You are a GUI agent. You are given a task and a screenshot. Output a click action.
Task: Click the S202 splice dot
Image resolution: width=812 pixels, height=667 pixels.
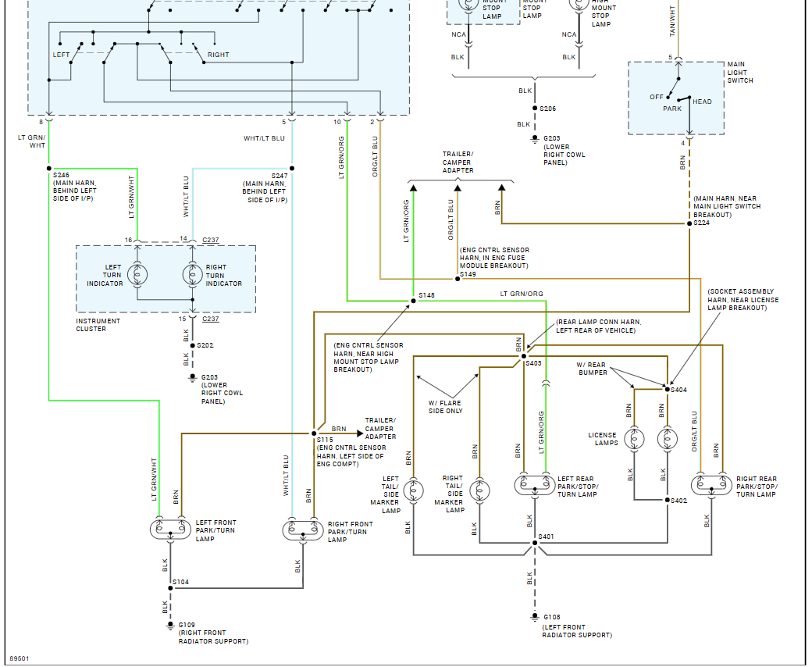tap(193, 345)
